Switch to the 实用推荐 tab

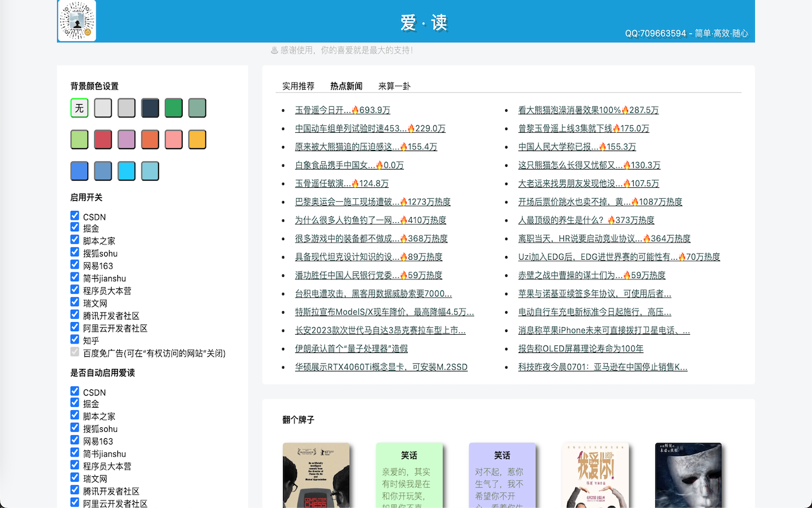click(298, 86)
